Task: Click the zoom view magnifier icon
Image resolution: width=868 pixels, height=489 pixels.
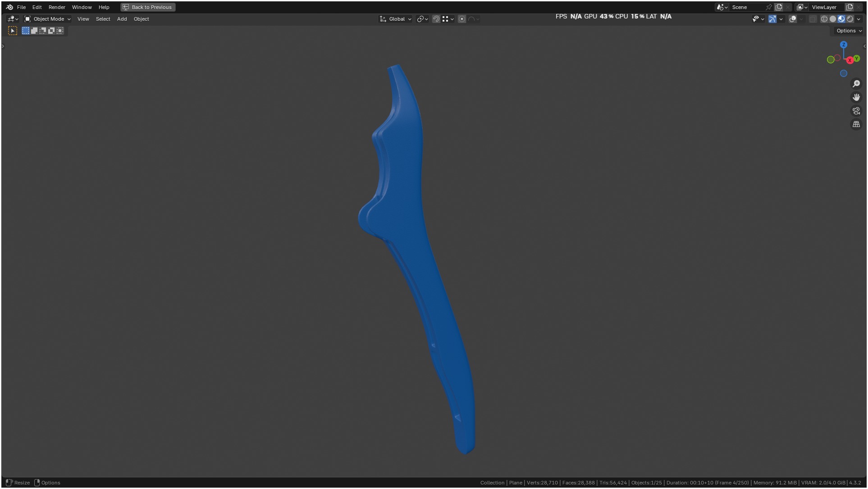Action: (x=856, y=84)
